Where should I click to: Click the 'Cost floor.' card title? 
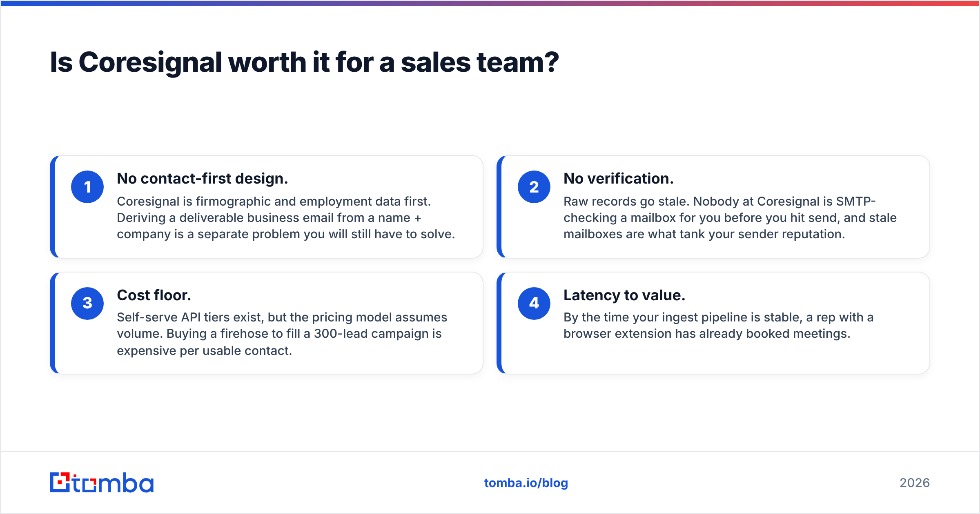154,295
